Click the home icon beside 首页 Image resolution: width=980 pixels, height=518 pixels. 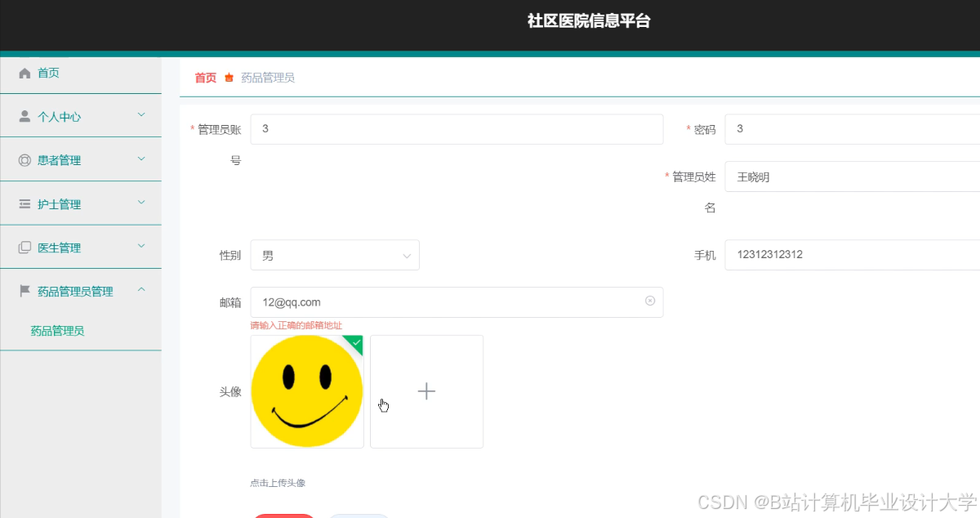(24, 74)
